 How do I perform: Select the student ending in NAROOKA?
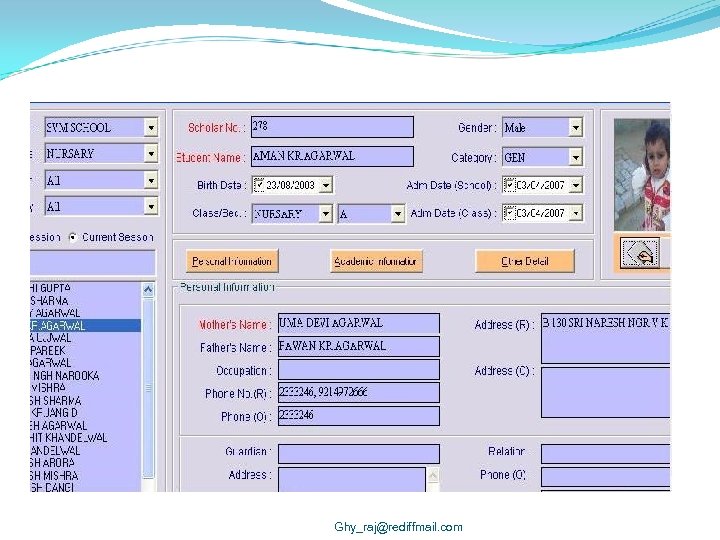[85, 376]
